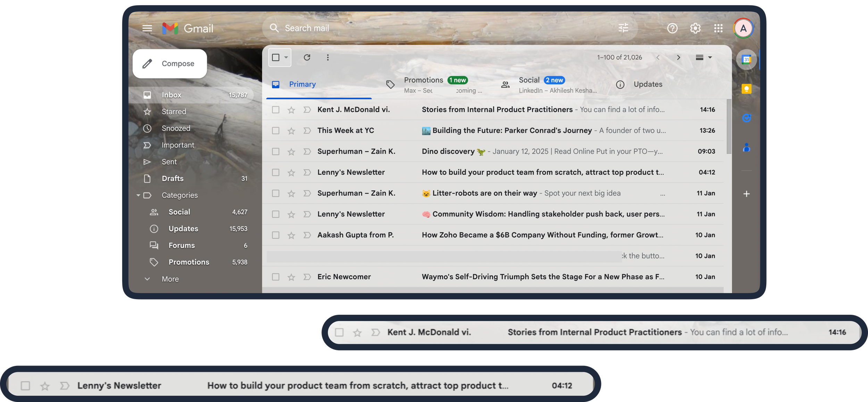Image resolution: width=868 pixels, height=402 pixels.
Task: Open the Google apps grid
Action: tap(718, 28)
